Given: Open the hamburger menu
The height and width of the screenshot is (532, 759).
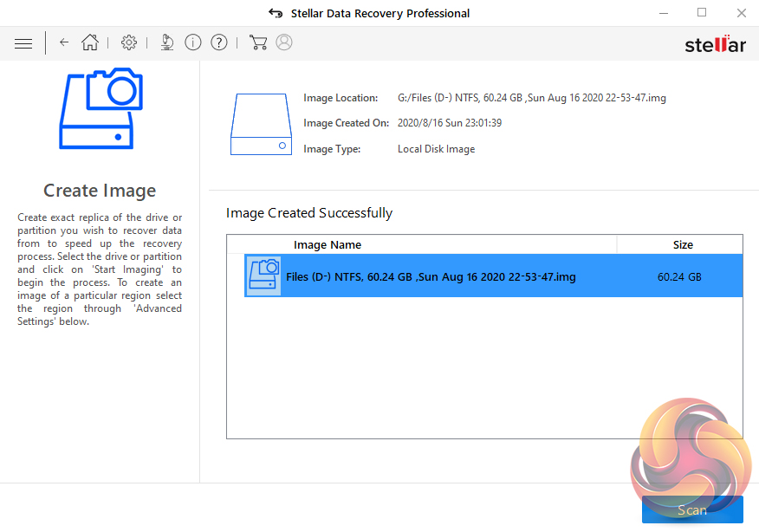Looking at the screenshot, I should tap(23, 43).
